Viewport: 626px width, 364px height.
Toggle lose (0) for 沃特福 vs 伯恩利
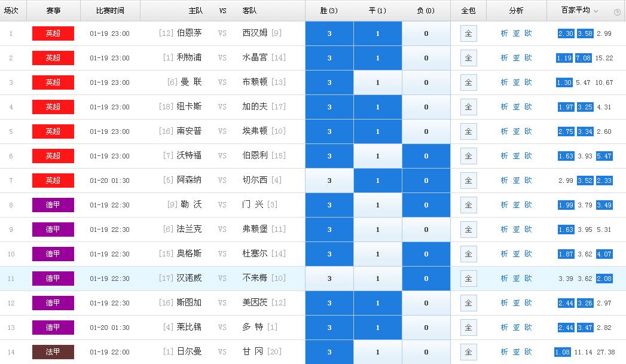point(426,156)
